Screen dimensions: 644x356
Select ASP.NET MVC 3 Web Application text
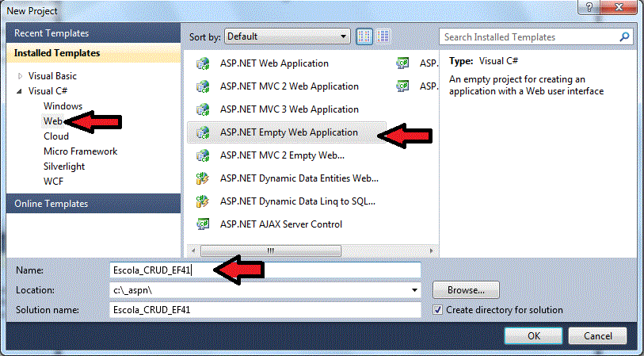[x=289, y=109]
